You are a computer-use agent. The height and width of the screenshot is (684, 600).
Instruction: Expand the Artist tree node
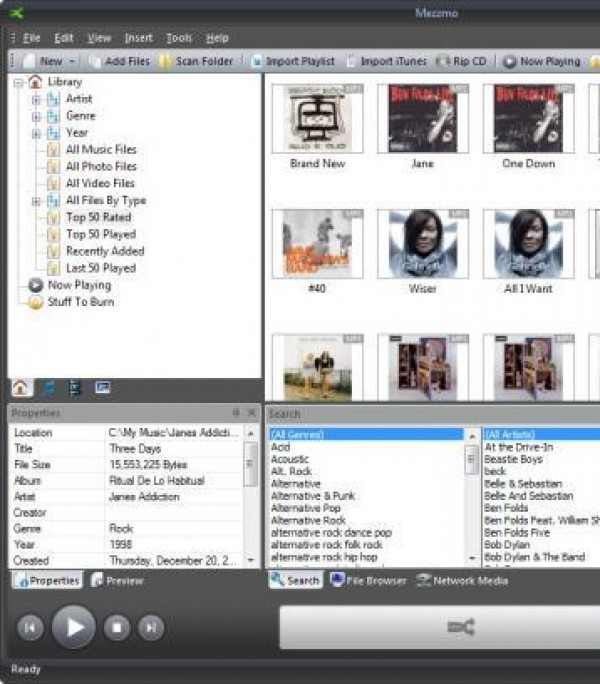coord(36,99)
